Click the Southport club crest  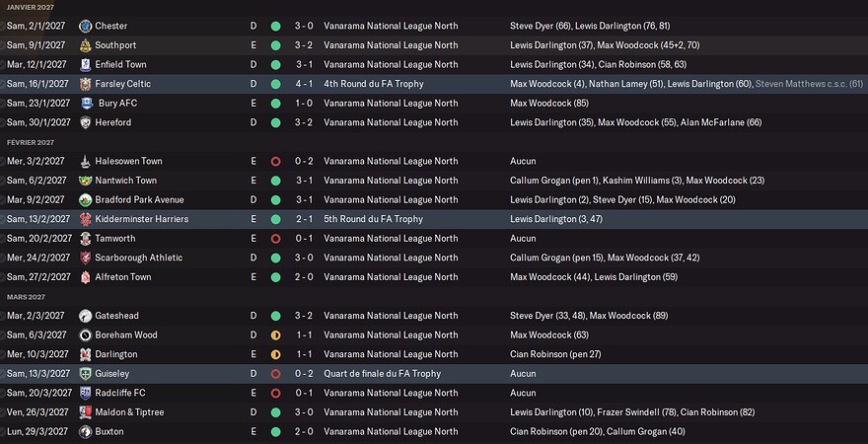[x=85, y=45]
